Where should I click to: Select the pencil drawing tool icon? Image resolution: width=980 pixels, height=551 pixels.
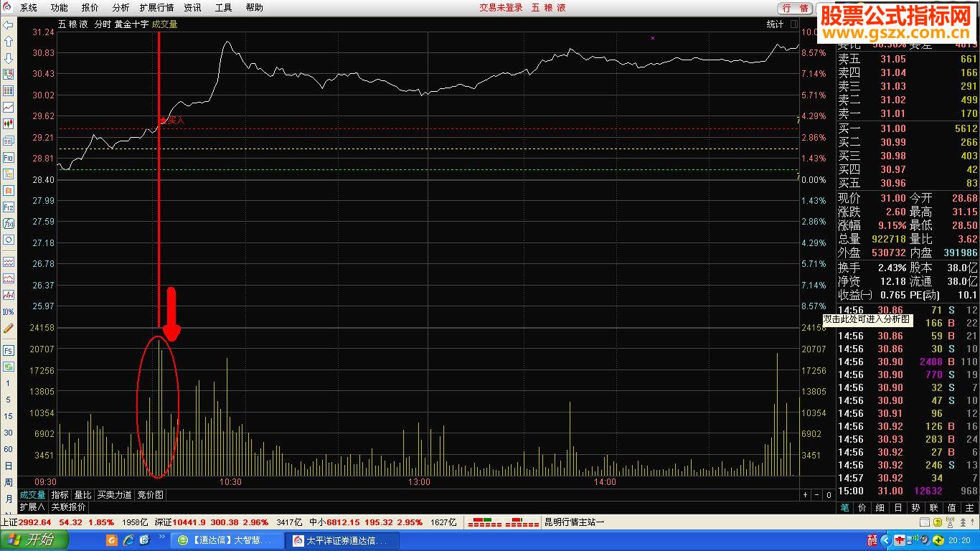click(9, 328)
